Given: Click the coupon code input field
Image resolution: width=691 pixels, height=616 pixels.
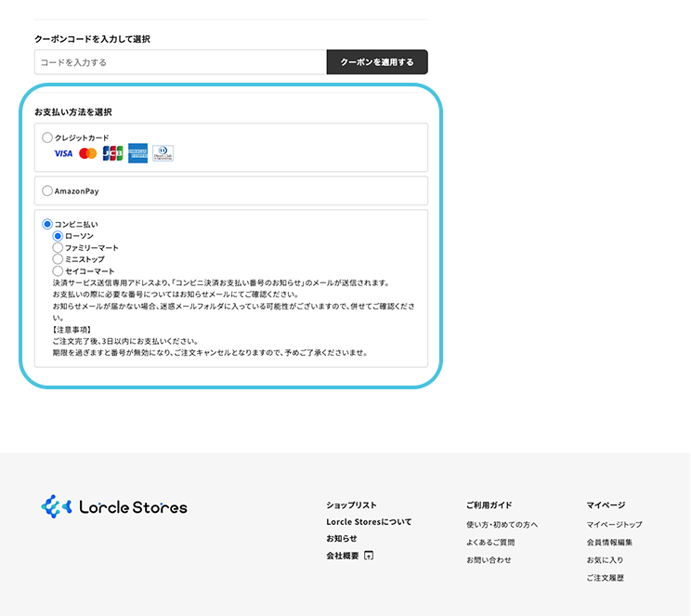Looking at the screenshot, I should click(x=180, y=62).
